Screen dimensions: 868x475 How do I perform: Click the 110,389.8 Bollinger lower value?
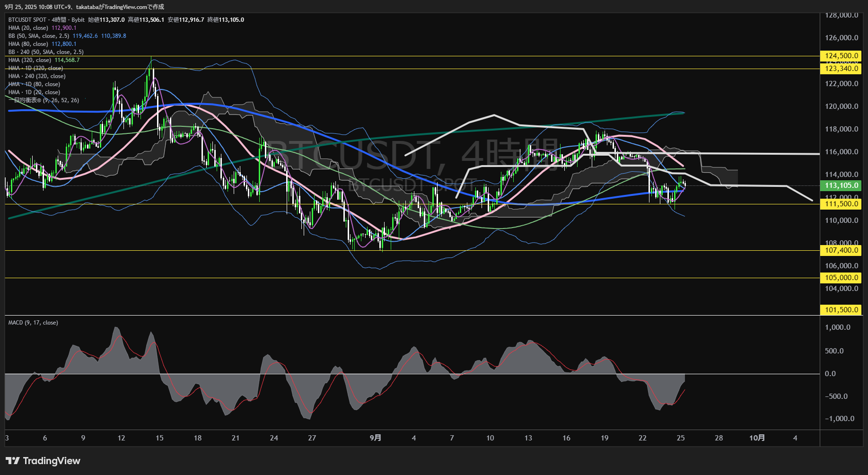(x=114, y=36)
